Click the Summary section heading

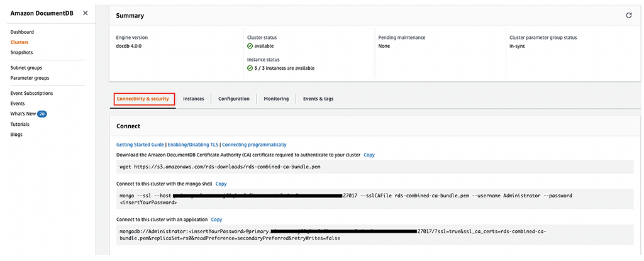coord(130,16)
